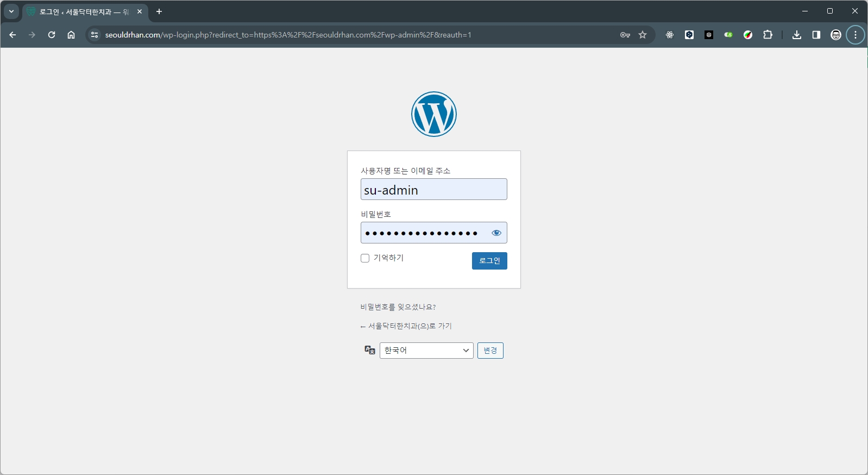Viewport: 868px width, 475px height.
Task: Reload the page with the refresh icon
Action: [x=52, y=35]
